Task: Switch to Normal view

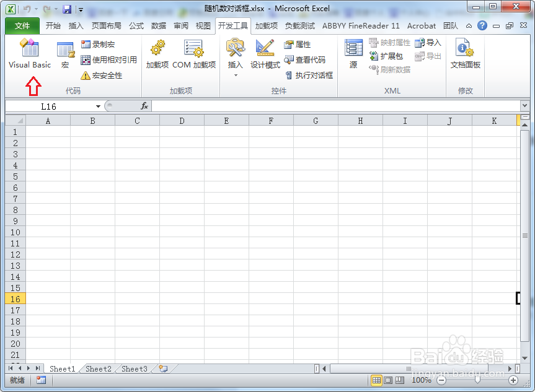Action: pyautogui.click(x=376, y=380)
